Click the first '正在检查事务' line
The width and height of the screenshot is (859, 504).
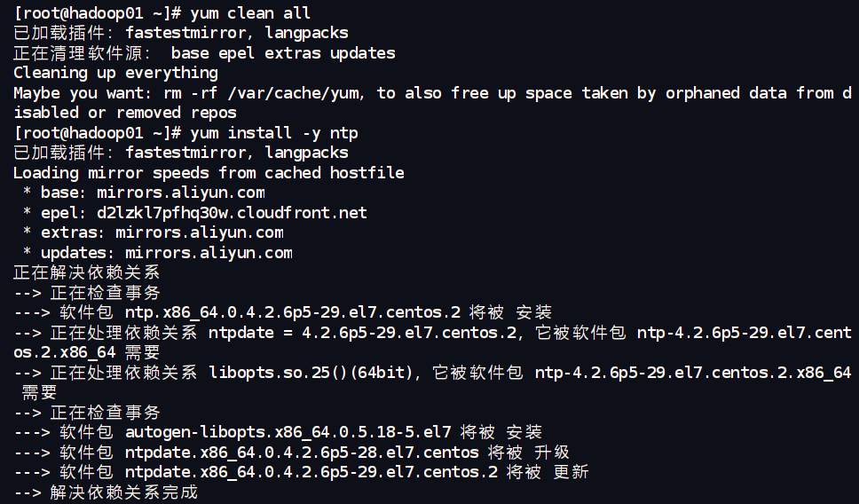(87, 293)
